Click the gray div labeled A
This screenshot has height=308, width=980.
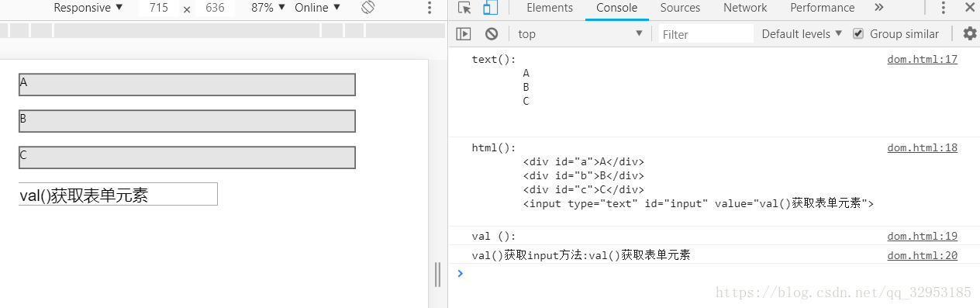tap(187, 85)
